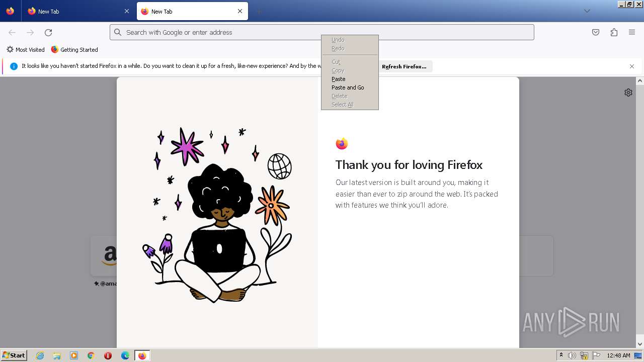Open new tab personalize gear icon
This screenshot has height=362, width=644.
pos(628,93)
